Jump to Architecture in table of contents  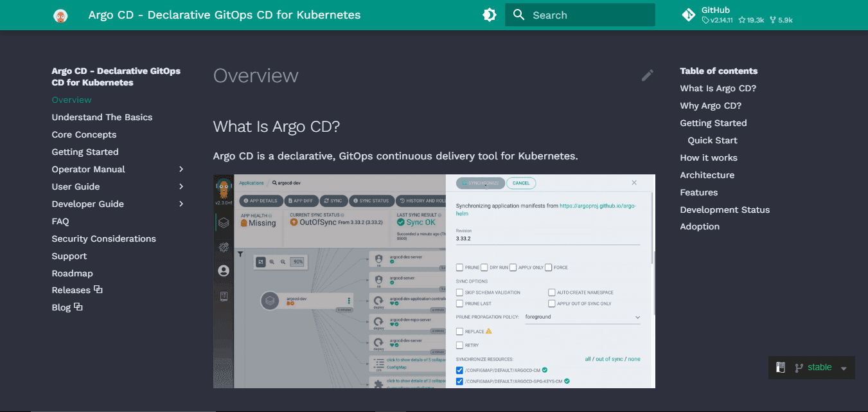[707, 175]
